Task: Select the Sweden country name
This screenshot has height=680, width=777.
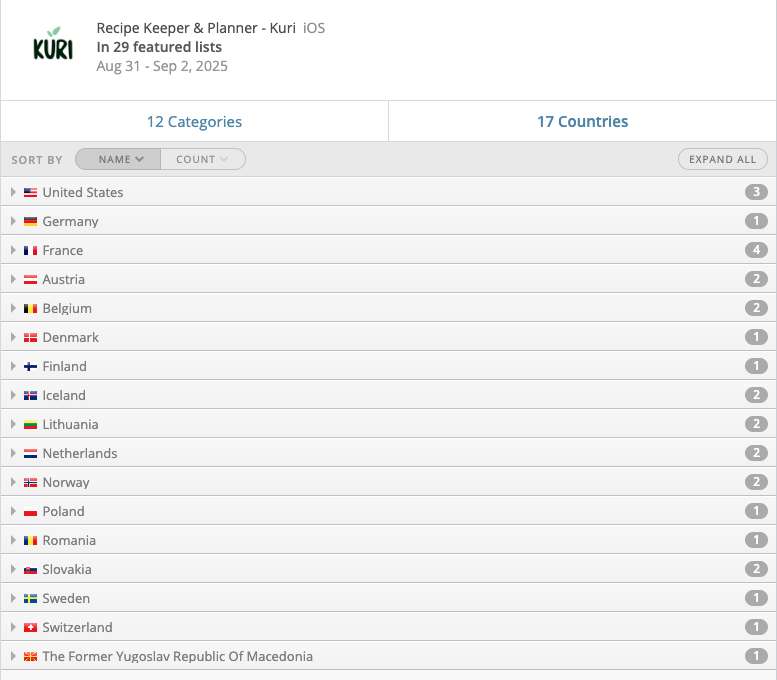Action: tap(66, 598)
